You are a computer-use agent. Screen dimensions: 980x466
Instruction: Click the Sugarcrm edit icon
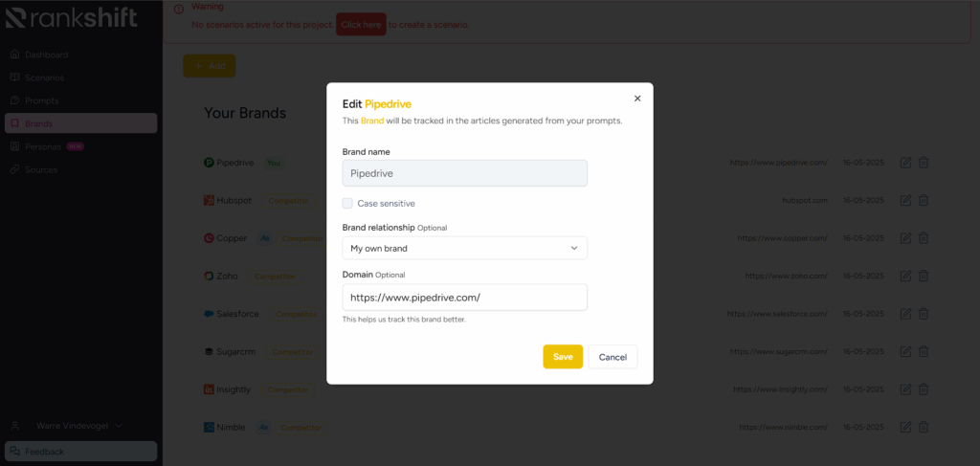(905, 352)
